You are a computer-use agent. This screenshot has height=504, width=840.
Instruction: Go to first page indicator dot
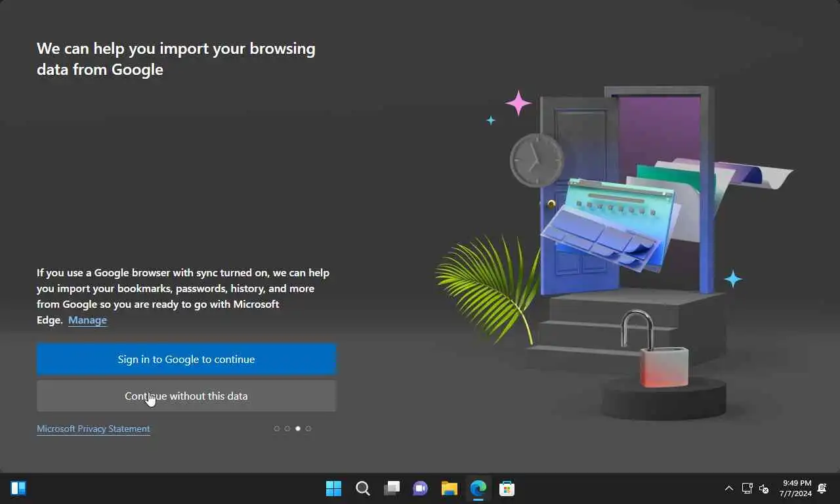click(277, 429)
